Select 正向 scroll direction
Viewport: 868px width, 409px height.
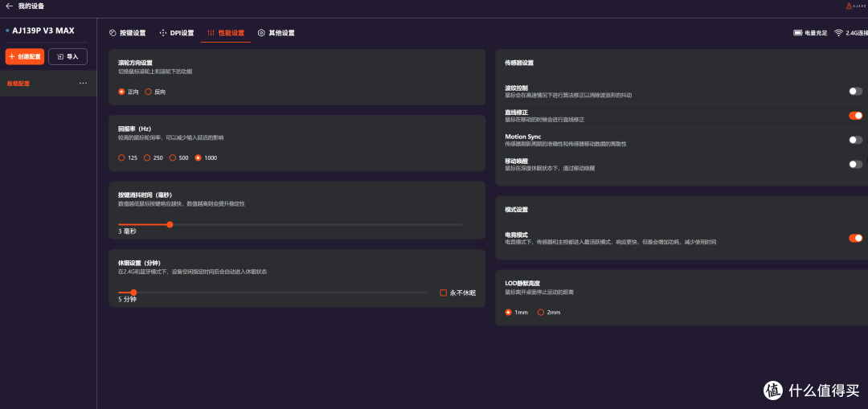pos(122,92)
